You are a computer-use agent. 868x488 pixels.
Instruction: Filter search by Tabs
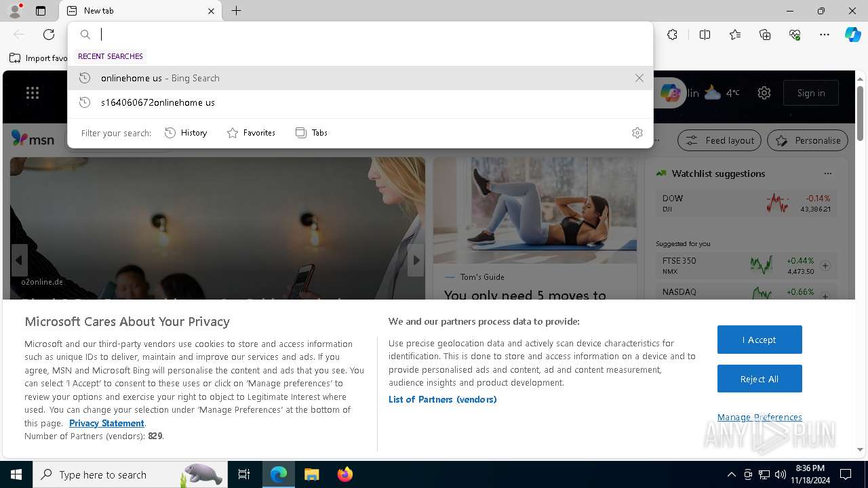pyautogui.click(x=311, y=133)
